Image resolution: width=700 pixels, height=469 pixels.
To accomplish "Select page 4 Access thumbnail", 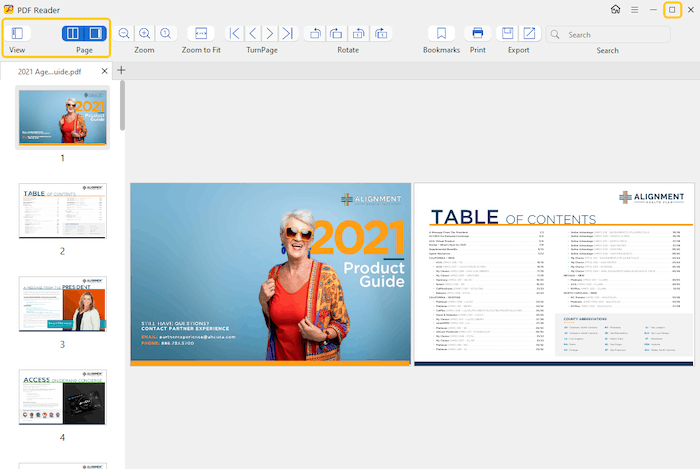I will (x=62, y=397).
